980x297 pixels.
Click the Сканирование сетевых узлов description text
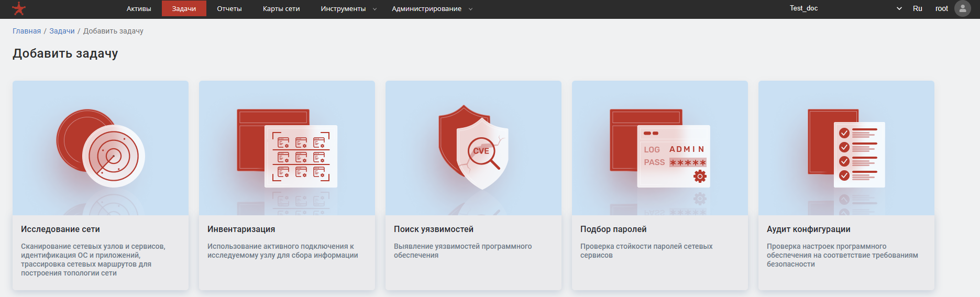pyautogui.click(x=93, y=259)
